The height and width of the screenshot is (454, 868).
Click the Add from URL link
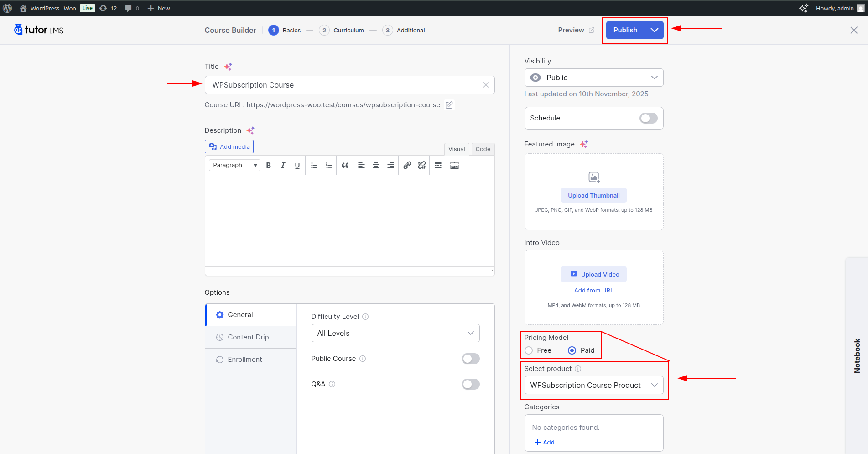tap(593, 291)
